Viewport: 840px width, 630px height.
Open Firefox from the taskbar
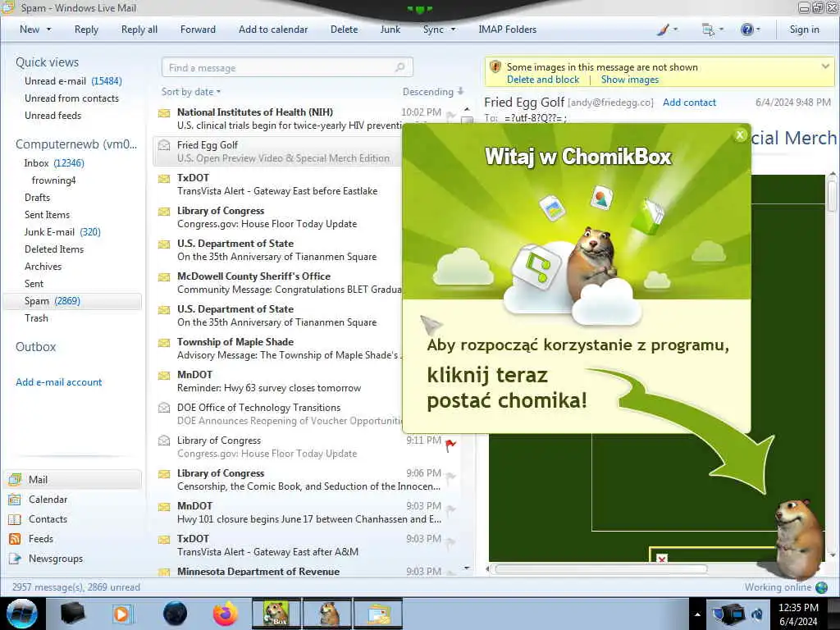(226, 614)
